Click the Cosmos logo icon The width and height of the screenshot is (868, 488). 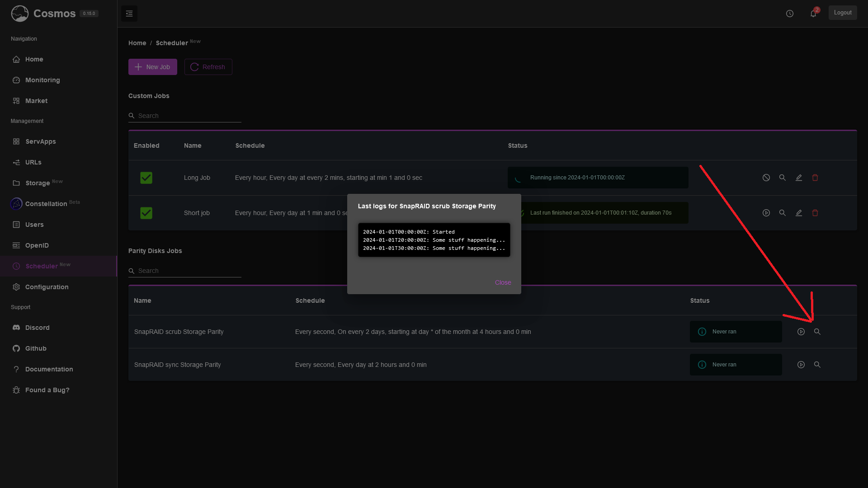(x=19, y=14)
